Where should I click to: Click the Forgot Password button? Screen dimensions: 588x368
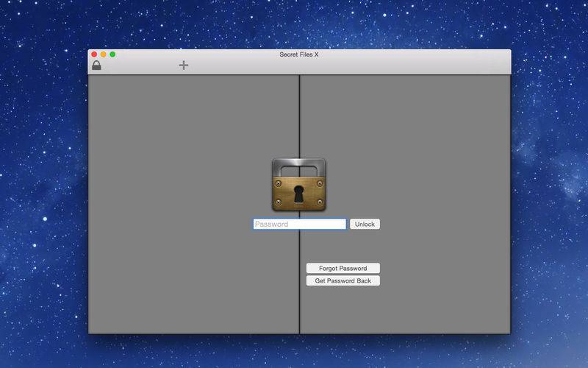(343, 269)
